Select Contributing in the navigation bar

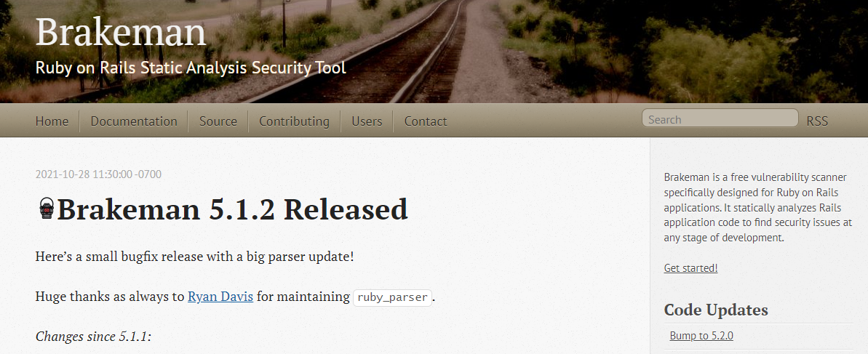point(294,121)
